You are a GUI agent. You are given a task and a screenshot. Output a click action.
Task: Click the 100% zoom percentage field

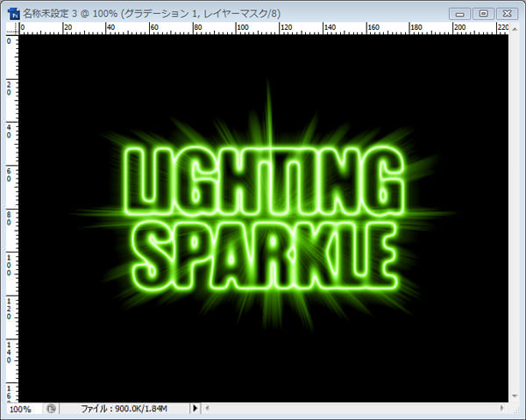click(23, 409)
